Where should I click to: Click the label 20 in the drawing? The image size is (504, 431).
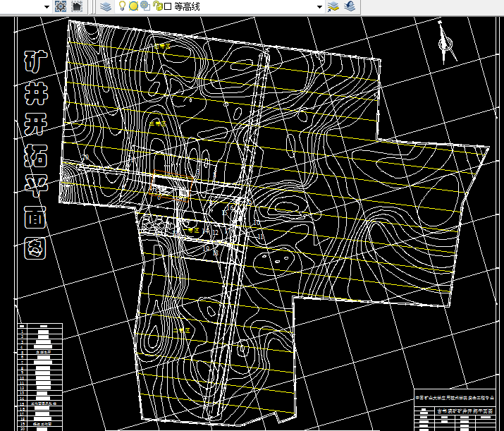(x=85, y=157)
